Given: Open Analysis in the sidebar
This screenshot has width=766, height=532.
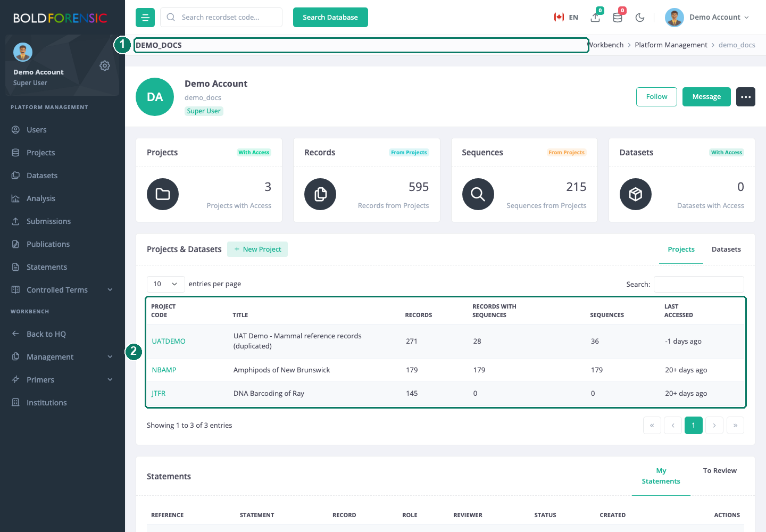Looking at the screenshot, I should coord(62,198).
